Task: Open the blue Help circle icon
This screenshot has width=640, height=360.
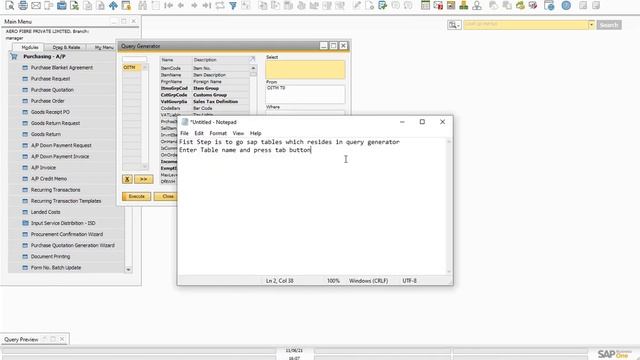Action: tap(566, 5)
